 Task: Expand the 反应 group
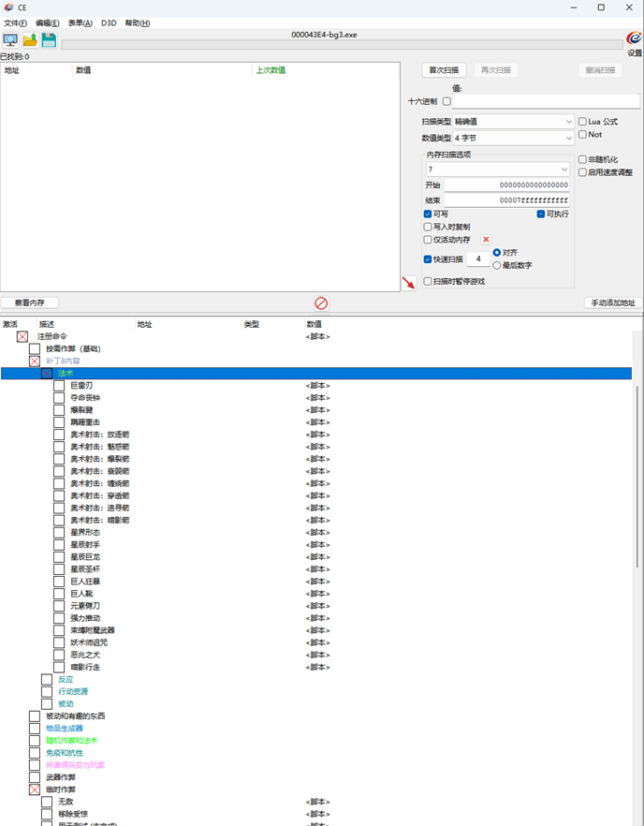tap(47, 679)
